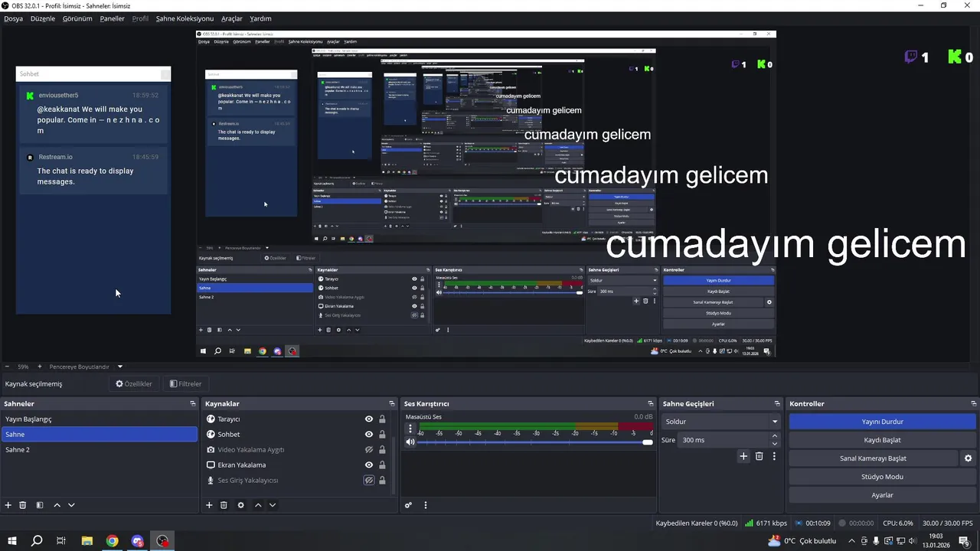Image resolution: width=980 pixels, height=551 pixels.
Task: Open Windows search on the taskbar
Action: click(x=36, y=541)
